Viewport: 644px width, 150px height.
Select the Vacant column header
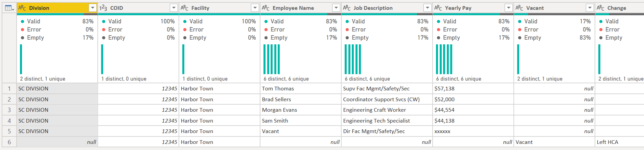pyautogui.click(x=554, y=8)
